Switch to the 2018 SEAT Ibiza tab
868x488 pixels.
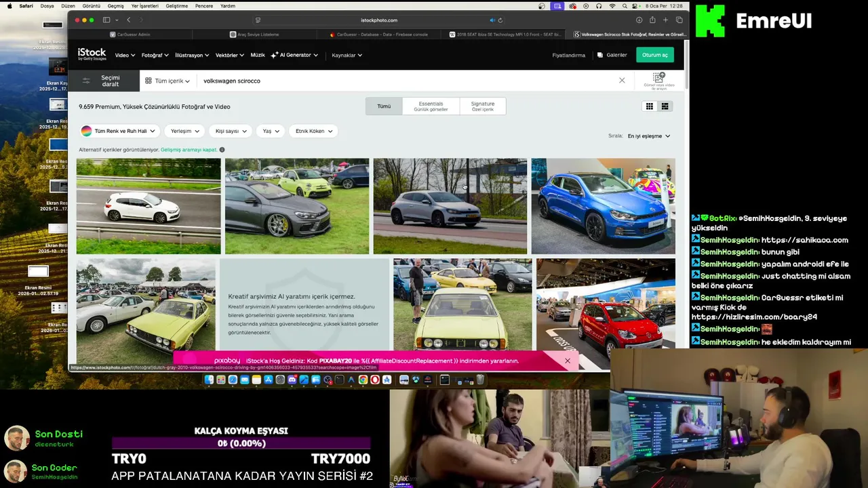point(505,35)
